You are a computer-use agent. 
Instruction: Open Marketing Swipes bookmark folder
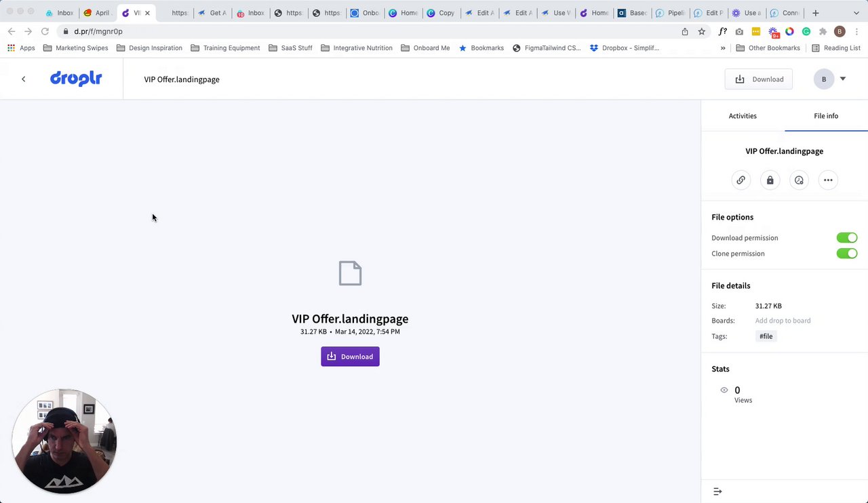point(75,48)
